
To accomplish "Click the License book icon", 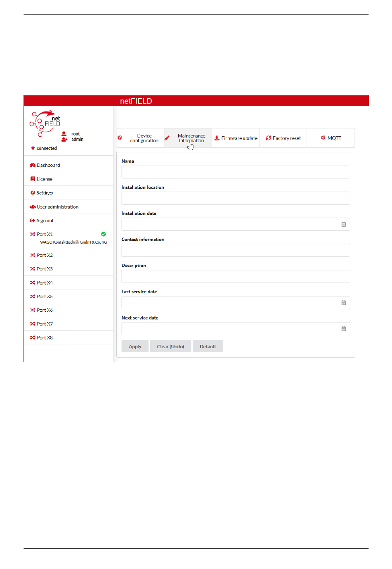I will point(33,179).
